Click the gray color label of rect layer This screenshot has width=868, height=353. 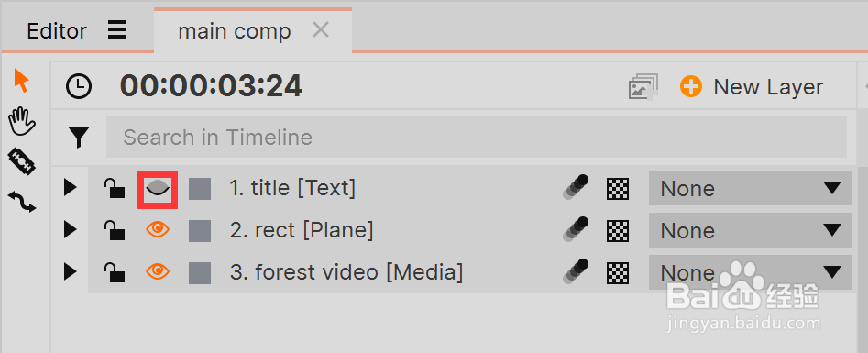(200, 230)
